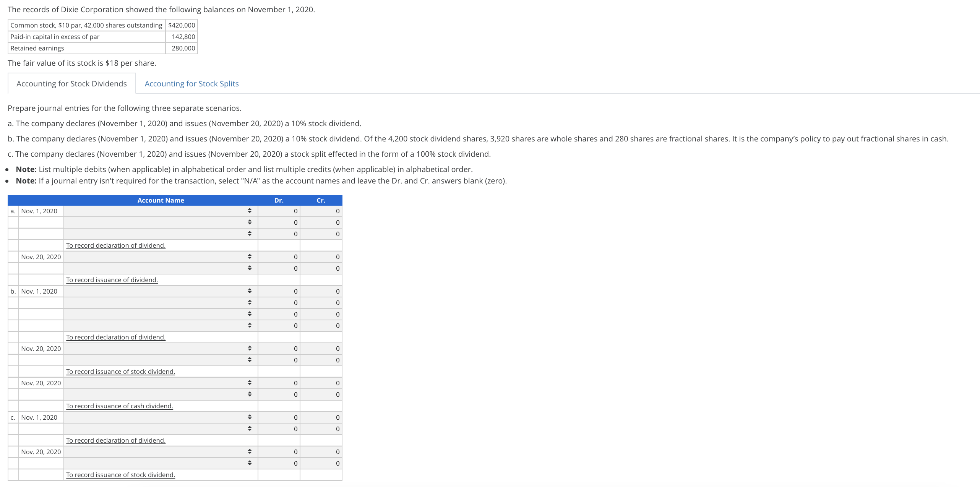Click Dr. field for scenario a Nov. 1 first row
Screen dimensions: 980x487
click(x=279, y=211)
